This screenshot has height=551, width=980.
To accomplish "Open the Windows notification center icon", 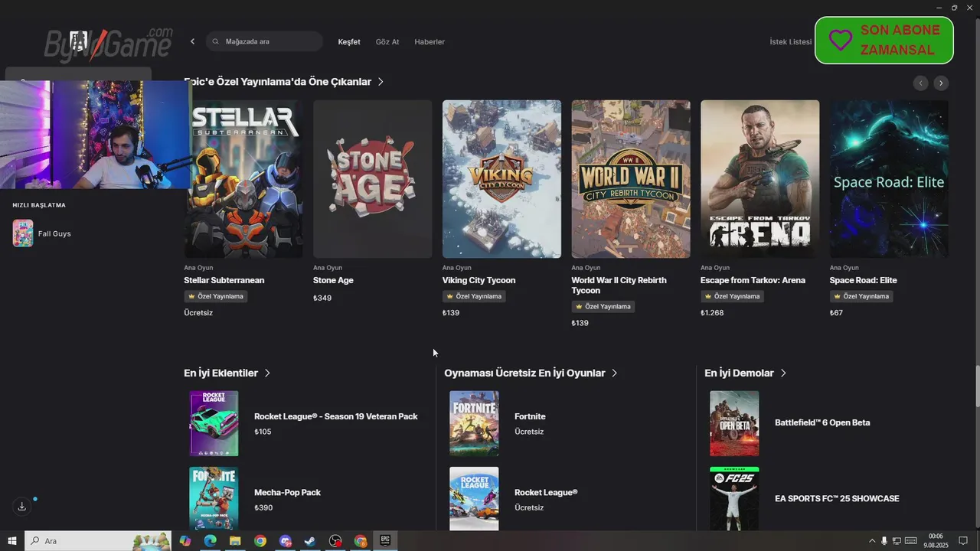I will pyautogui.click(x=963, y=541).
